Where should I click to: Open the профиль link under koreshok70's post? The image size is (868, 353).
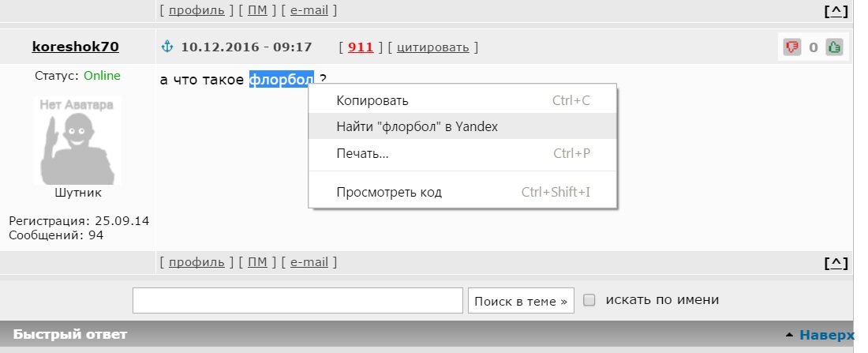pos(196,261)
